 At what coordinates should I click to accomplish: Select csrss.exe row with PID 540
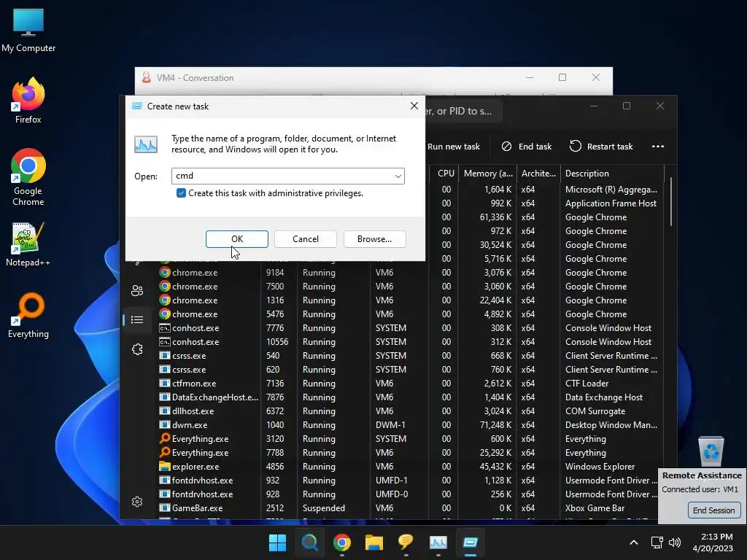coord(410,355)
